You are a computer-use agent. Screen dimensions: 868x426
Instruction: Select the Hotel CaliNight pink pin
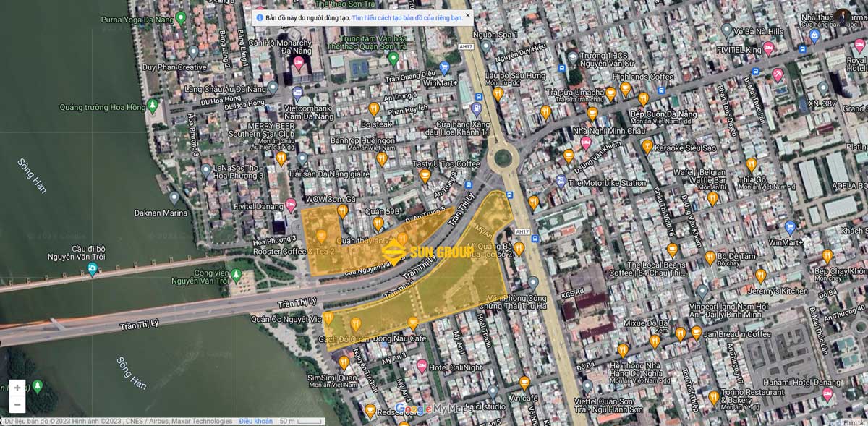422,367
